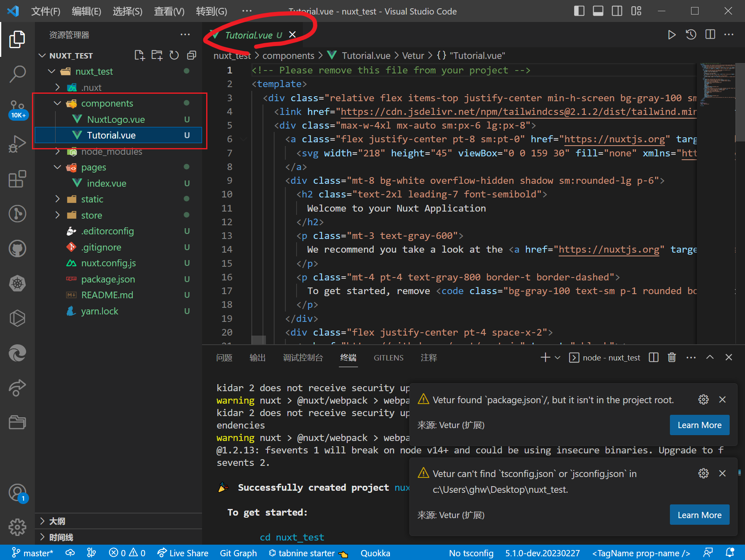745x560 pixels.
Task: Refresh the explorer file tree
Action: (x=174, y=55)
